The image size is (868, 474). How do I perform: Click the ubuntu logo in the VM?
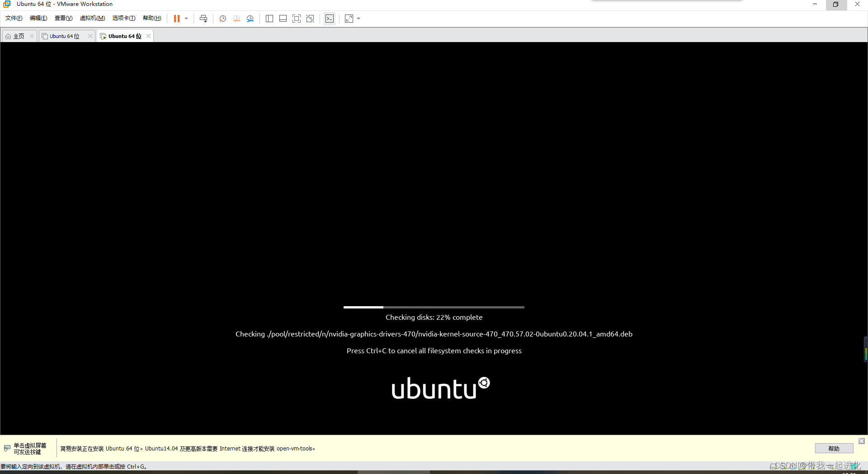pos(441,388)
